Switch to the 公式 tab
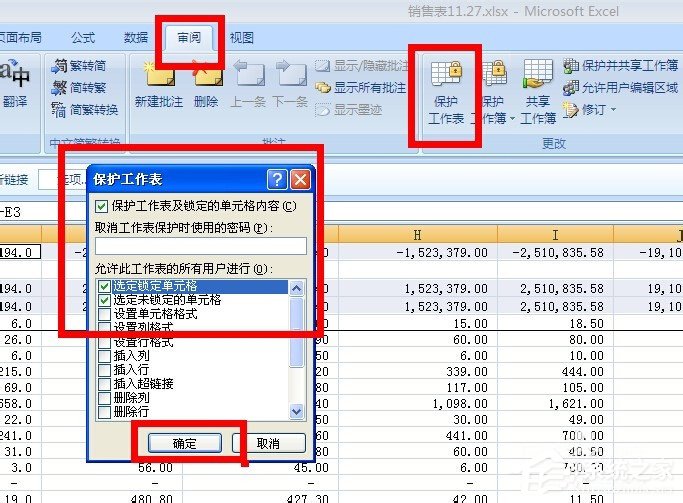 click(83, 38)
